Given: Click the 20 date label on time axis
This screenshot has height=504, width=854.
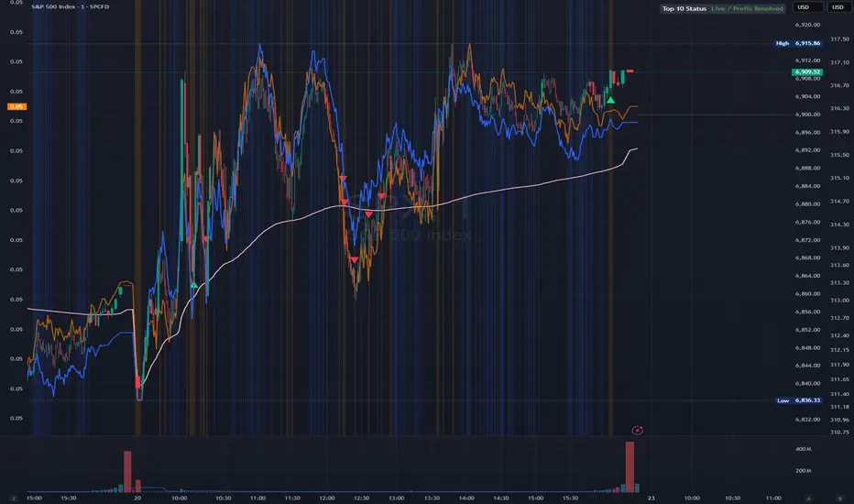Looking at the screenshot, I should (137, 498).
